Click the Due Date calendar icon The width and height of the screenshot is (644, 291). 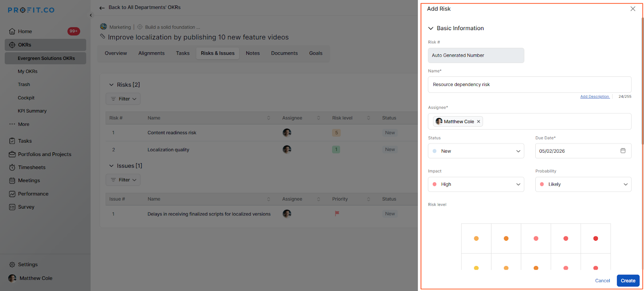[623, 151]
